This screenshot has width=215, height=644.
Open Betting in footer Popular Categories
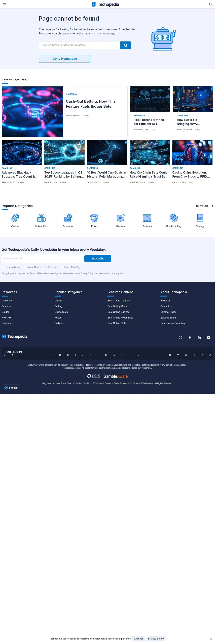[58, 306]
